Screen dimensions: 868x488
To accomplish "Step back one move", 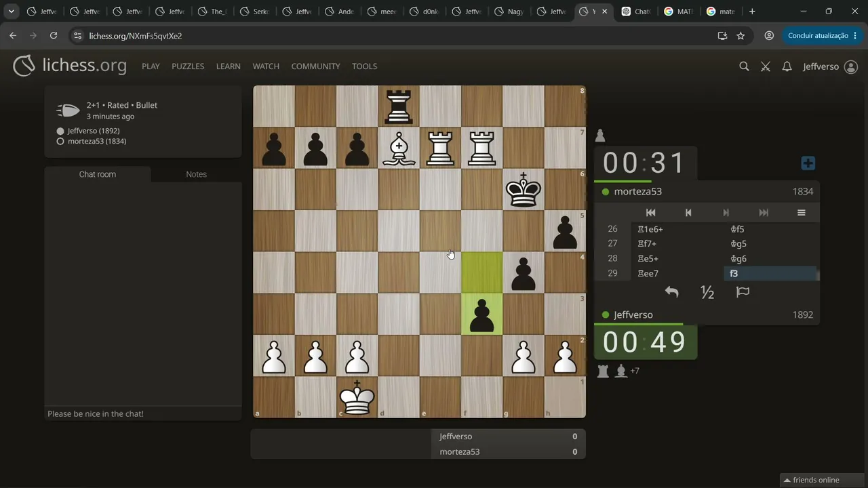I will click(688, 212).
